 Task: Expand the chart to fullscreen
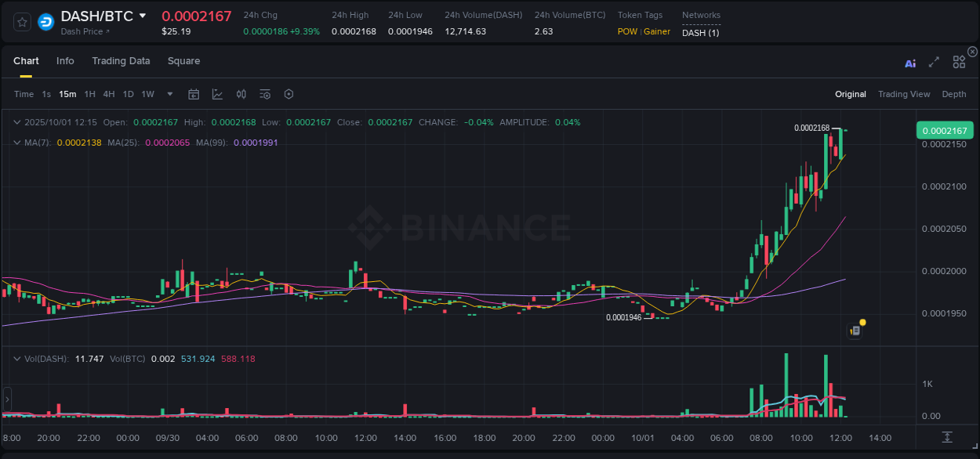tap(933, 63)
